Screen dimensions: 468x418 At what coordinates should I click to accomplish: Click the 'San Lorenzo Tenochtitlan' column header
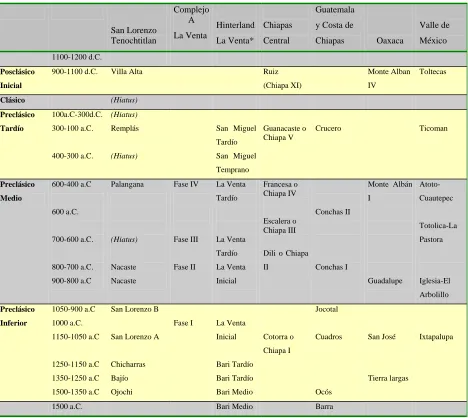(133, 35)
